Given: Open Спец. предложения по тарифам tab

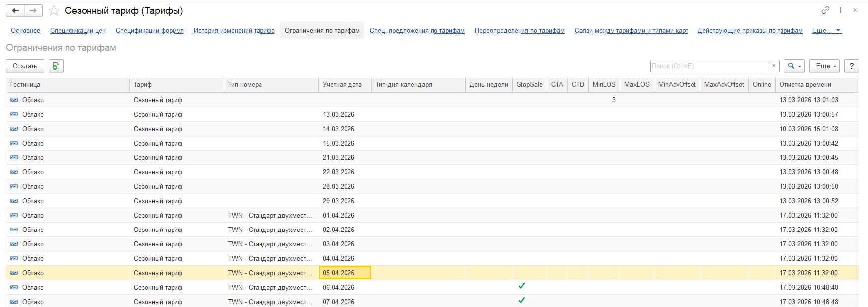Looking at the screenshot, I should [417, 30].
